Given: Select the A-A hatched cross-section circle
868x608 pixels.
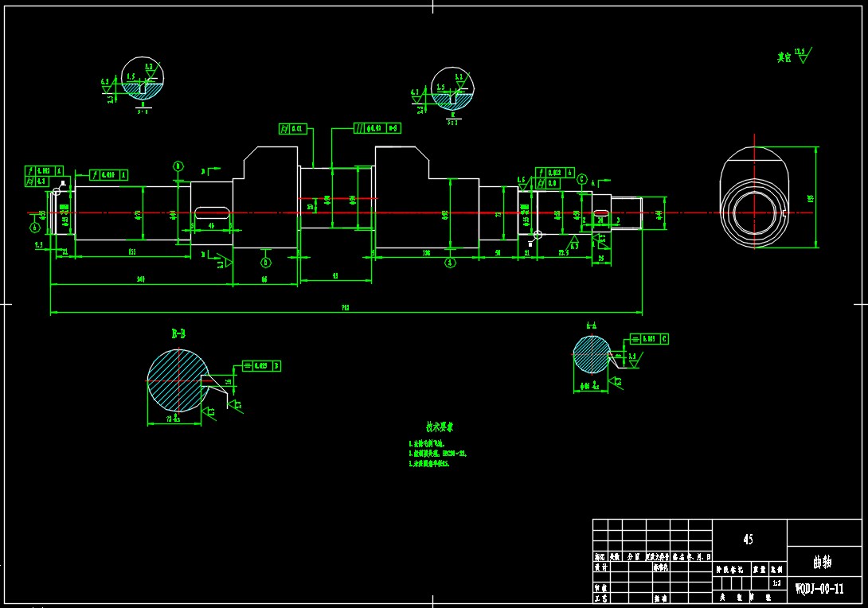Looking at the screenshot, I should coord(590,355).
